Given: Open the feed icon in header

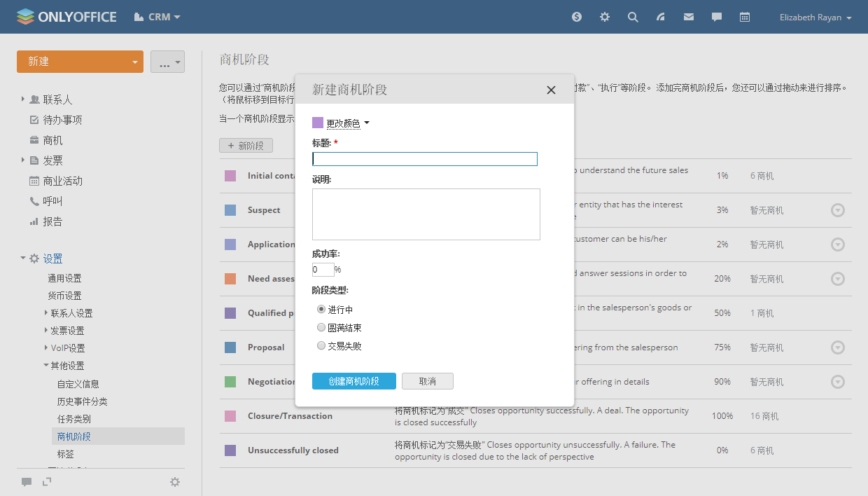Looking at the screenshot, I should pyautogui.click(x=661, y=17).
